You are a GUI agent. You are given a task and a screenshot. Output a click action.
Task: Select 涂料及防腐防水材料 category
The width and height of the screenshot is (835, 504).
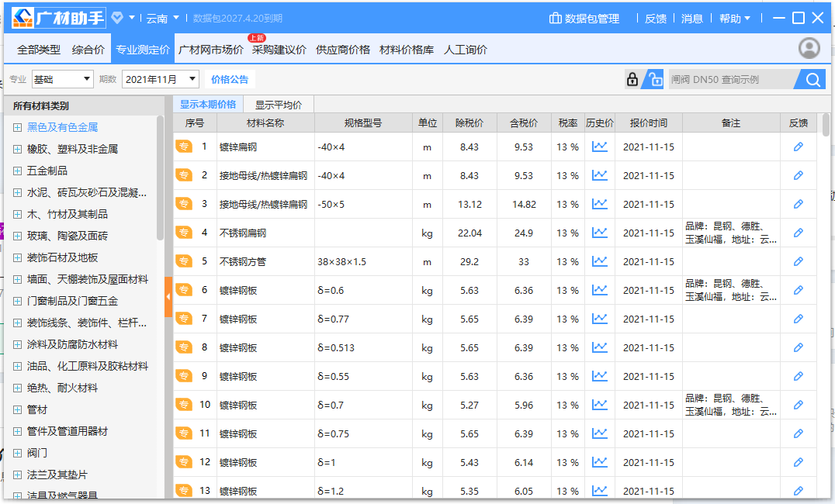pos(72,344)
